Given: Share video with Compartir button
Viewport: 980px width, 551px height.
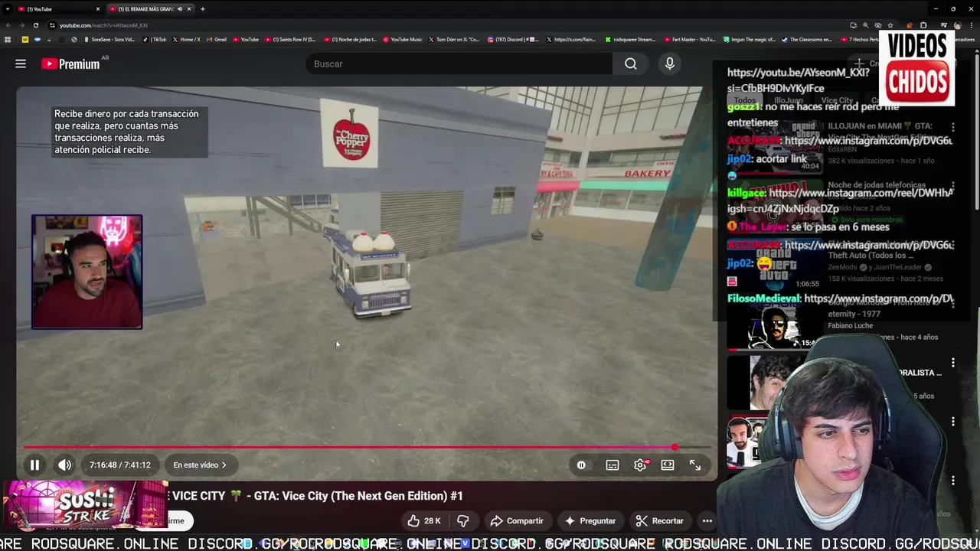Looking at the screenshot, I should coord(517,520).
